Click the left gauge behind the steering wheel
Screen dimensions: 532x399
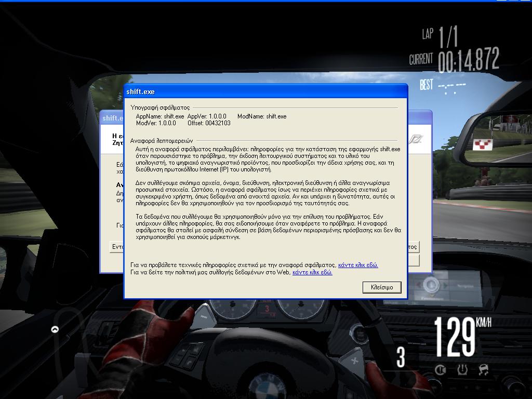coord(232,308)
